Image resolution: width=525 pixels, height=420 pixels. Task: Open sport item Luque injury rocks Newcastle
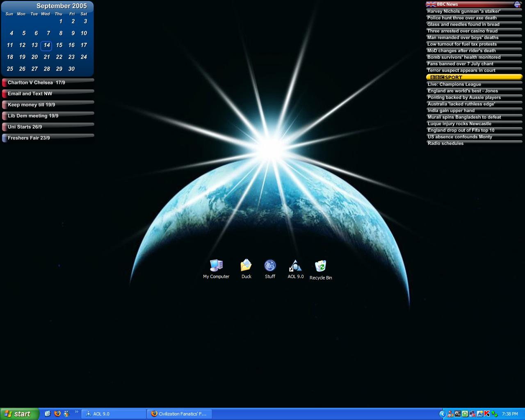474,124
